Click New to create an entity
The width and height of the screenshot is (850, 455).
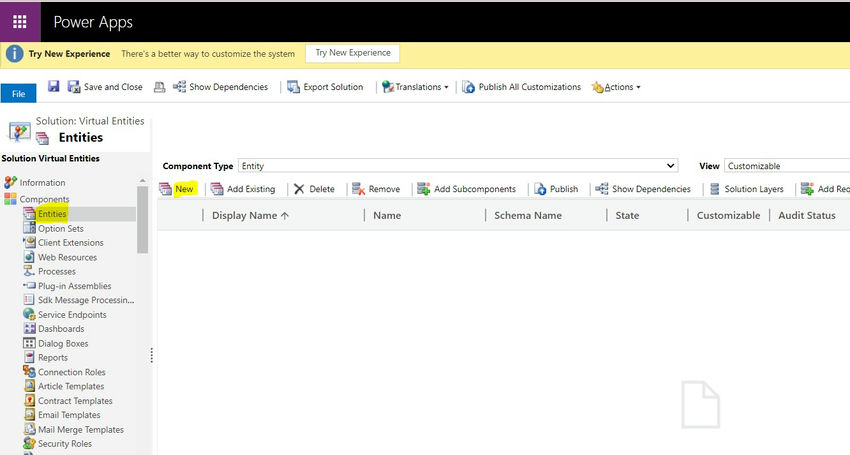pyautogui.click(x=177, y=189)
